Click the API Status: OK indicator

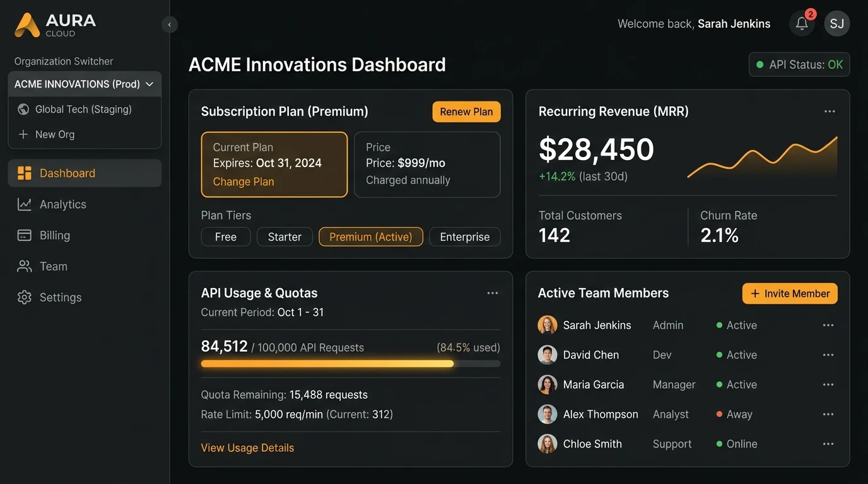799,64
